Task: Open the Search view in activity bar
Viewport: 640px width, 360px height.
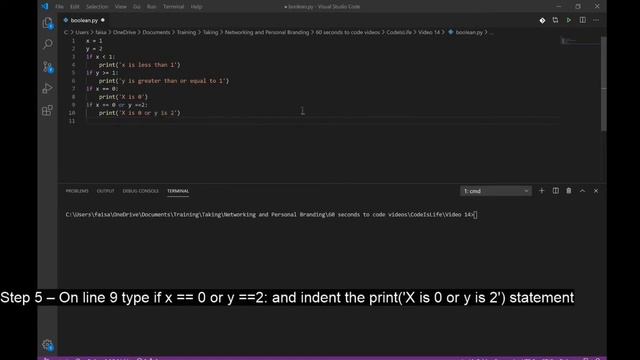Action: tap(47, 44)
